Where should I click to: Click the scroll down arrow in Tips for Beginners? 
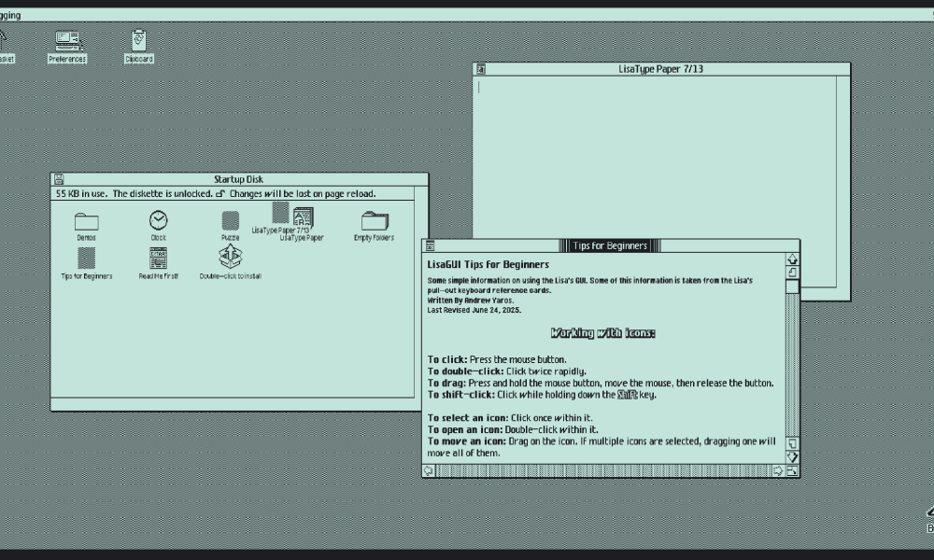[792, 457]
